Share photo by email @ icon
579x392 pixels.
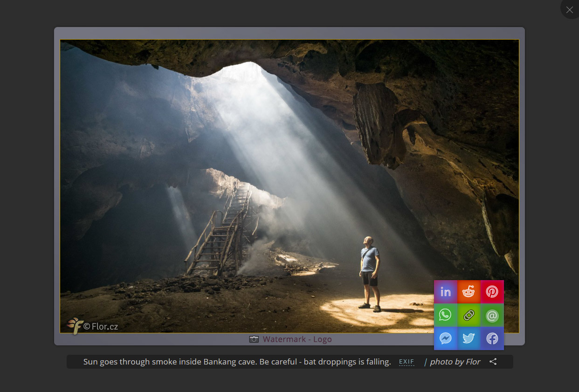(492, 315)
